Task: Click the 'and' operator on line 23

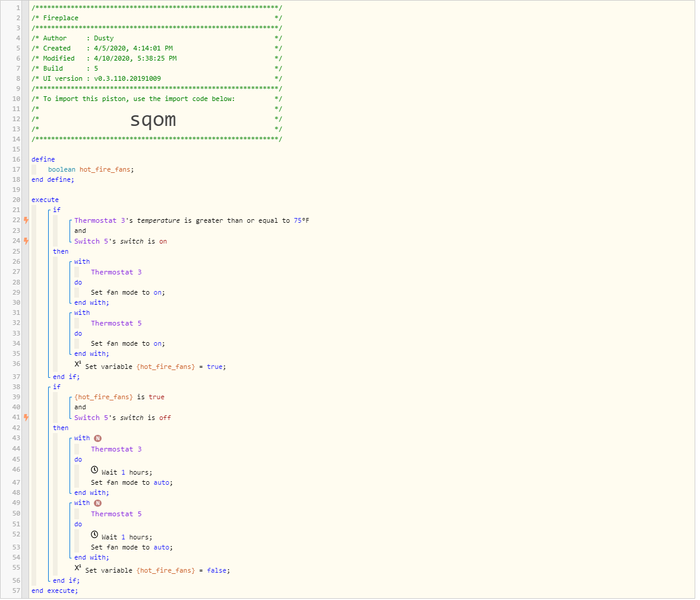Action: click(x=80, y=231)
